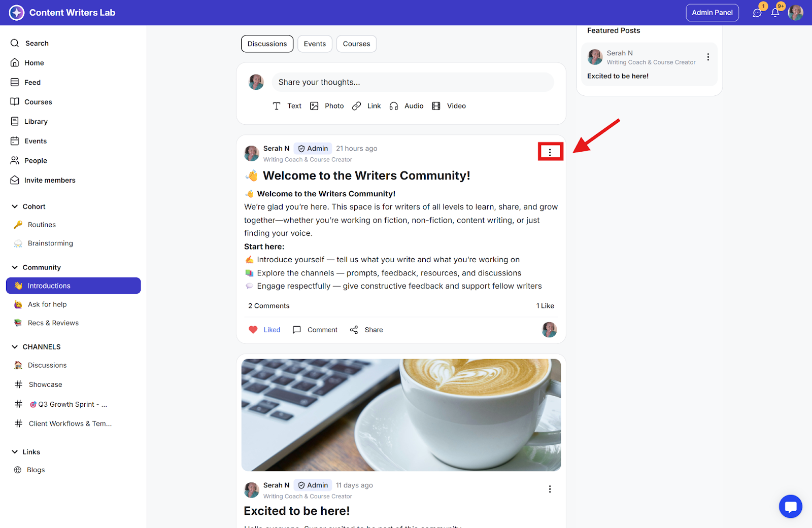Click the Share icon under Welcome post
This screenshot has height=528, width=812.
[354, 330]
